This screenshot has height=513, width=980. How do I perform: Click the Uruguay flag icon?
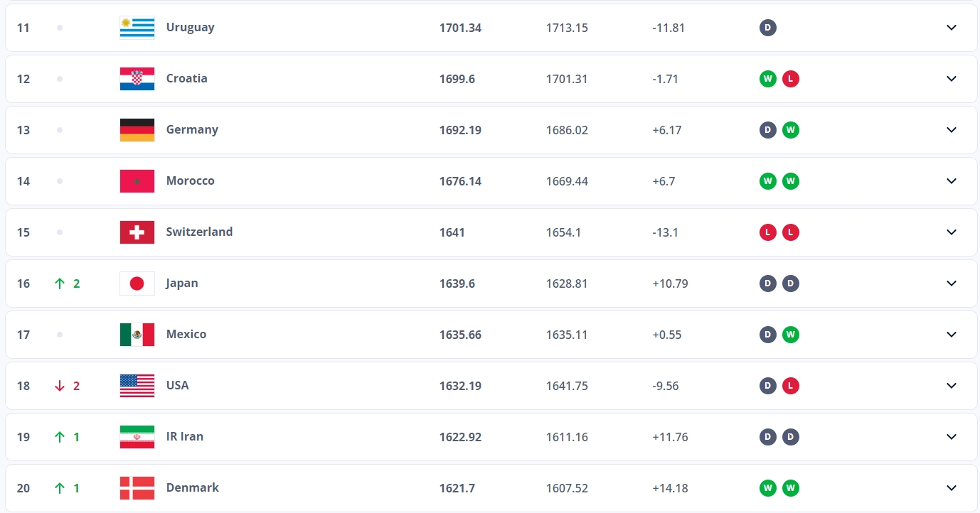[x=137, y=28]
